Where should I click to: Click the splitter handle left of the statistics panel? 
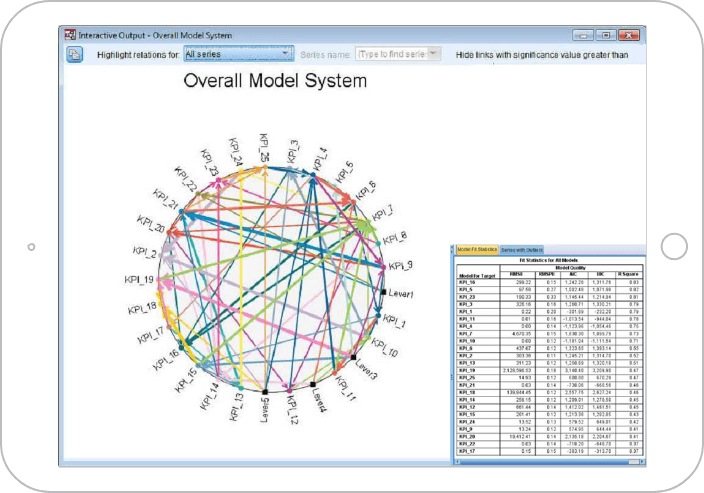pyautogui.click(x=451, y=377)
